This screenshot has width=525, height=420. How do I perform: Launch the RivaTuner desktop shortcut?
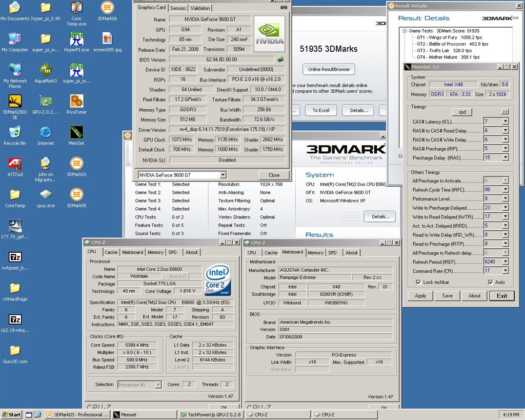pos(76,105)
